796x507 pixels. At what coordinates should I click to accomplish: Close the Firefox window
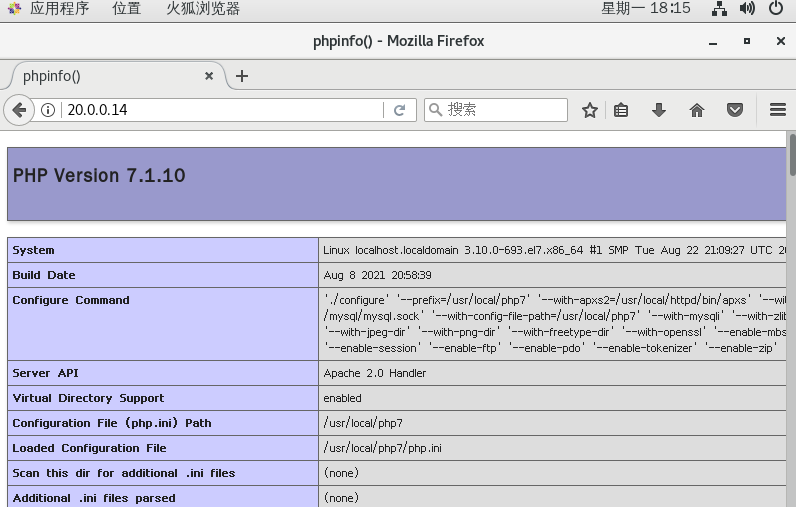coord(781,41)
